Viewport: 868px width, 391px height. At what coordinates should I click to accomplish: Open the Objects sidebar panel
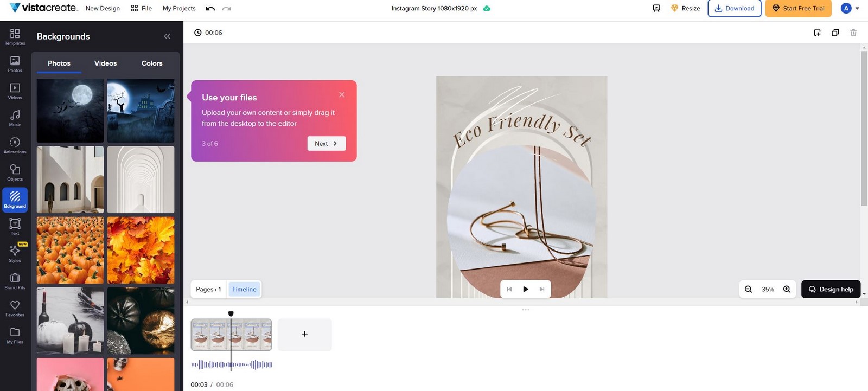15,172
